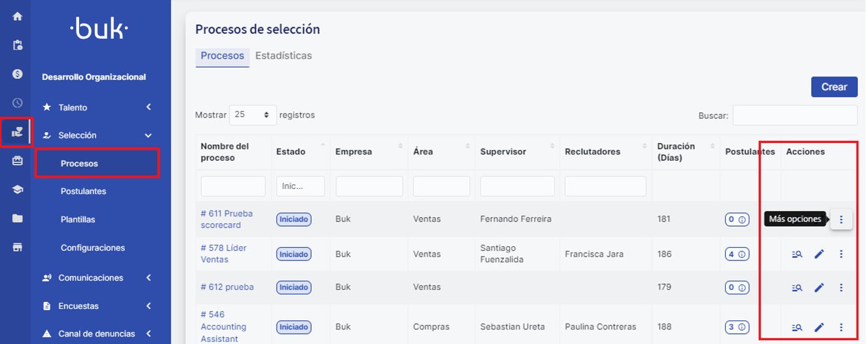Open the graduation cap icon in rail

point(17,190)
